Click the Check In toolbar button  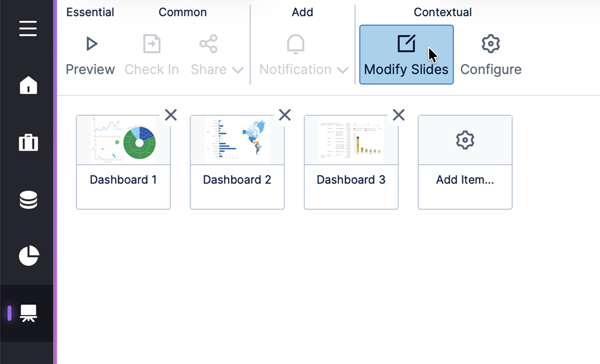click(x=151, y=55)
